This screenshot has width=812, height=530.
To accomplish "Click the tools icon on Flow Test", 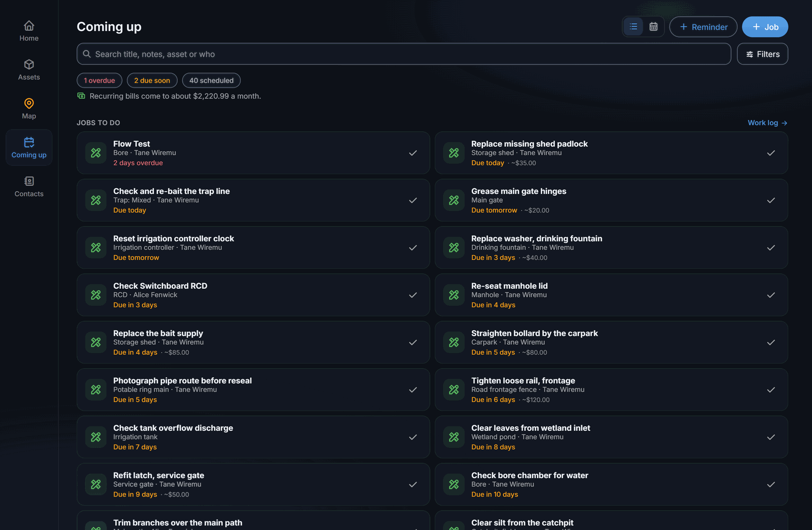I will [96, 153].
